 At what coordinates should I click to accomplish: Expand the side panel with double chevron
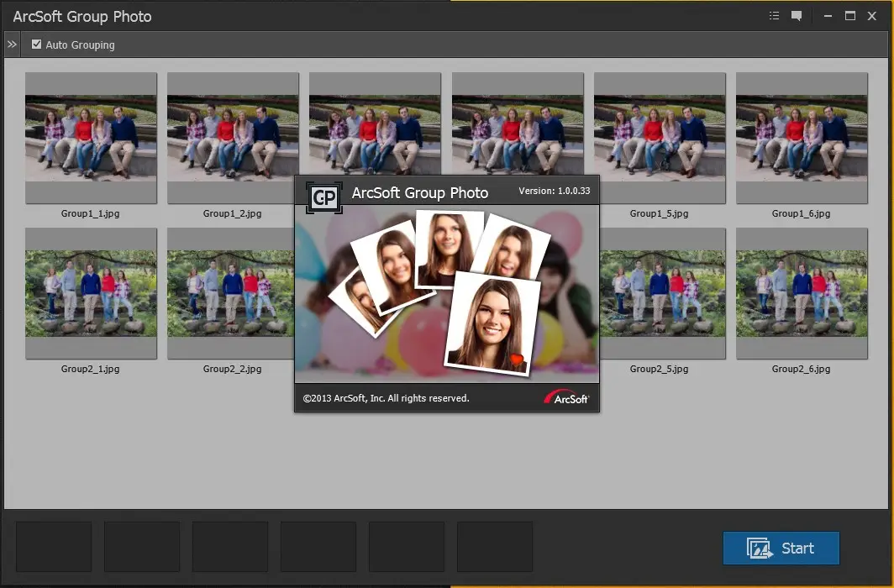pyautogui.click(x=12, y=45)
